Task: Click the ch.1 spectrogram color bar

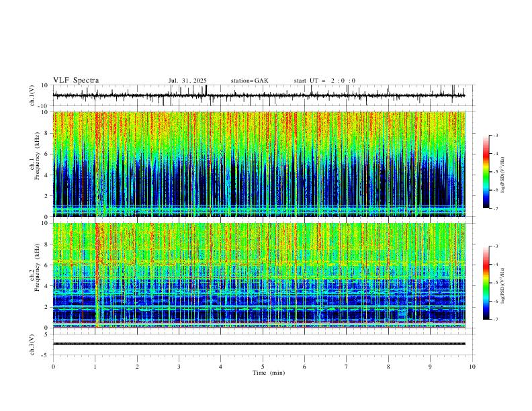Action: coord(486,172)
